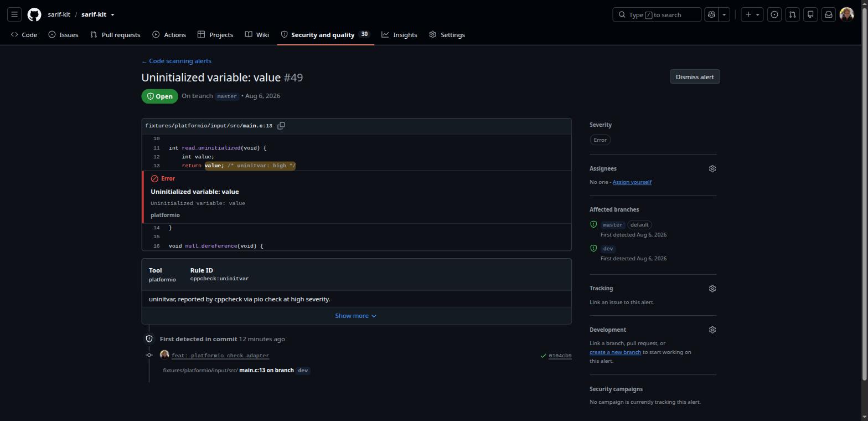The height and width of the screenshot is (421, 868).
Task: Go to the Projects tab
Action: point(215,35)
